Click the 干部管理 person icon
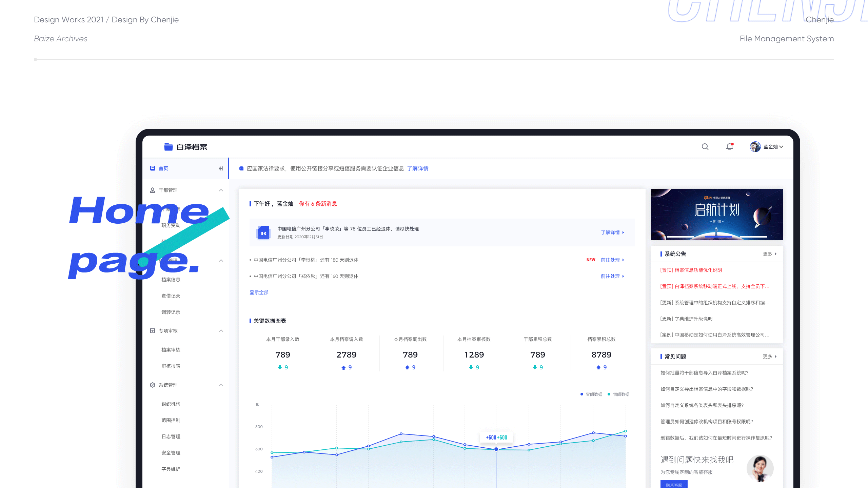This screenshot has width=868, height=488. point(153,190)
